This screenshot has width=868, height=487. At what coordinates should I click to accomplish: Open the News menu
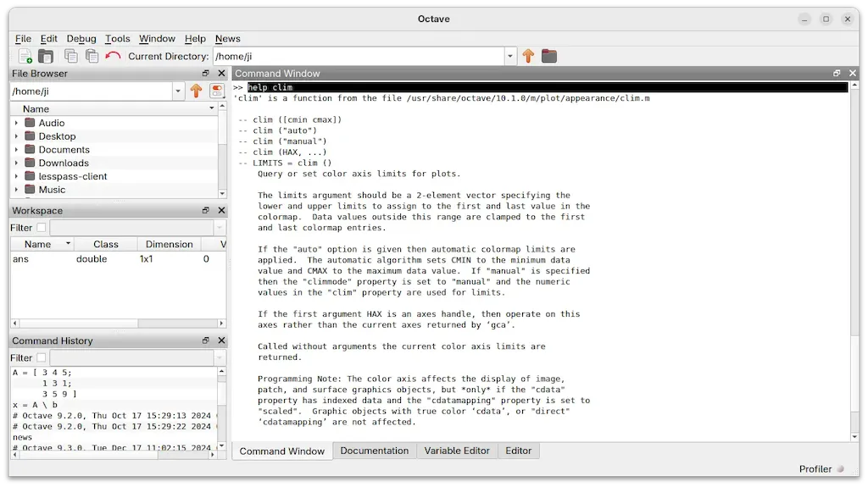pos(227,38)
